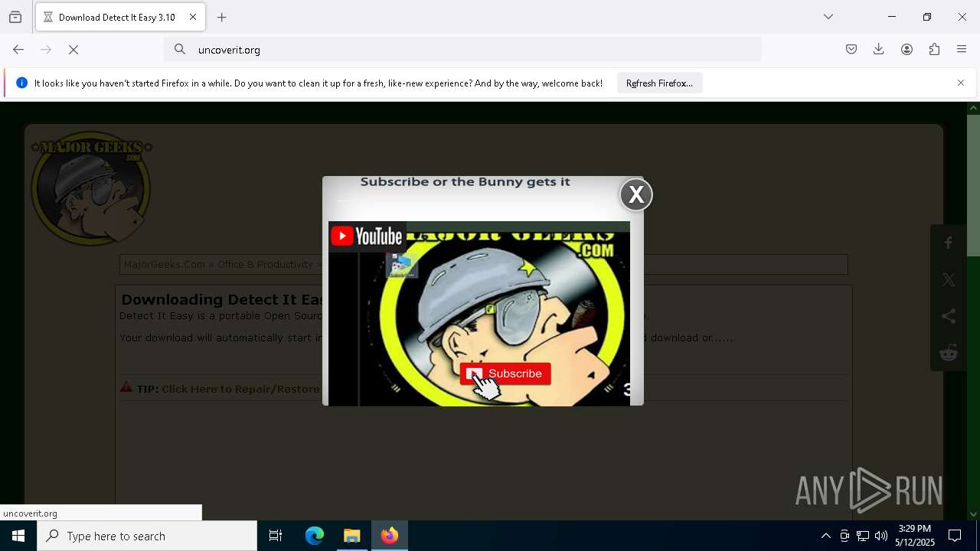
Task: Click the page vertical scrollbar thumb
Action: [973, 186]
